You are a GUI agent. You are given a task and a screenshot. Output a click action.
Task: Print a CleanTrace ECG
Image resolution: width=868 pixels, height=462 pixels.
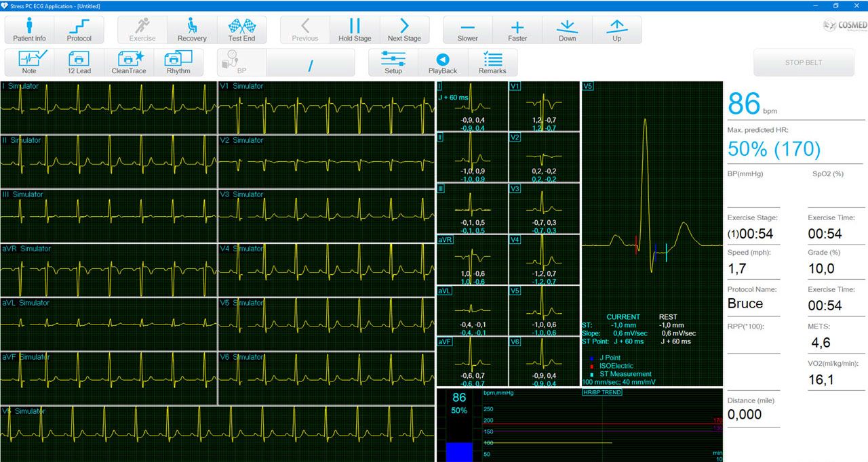pyautogui.click(x=129, y=62)
